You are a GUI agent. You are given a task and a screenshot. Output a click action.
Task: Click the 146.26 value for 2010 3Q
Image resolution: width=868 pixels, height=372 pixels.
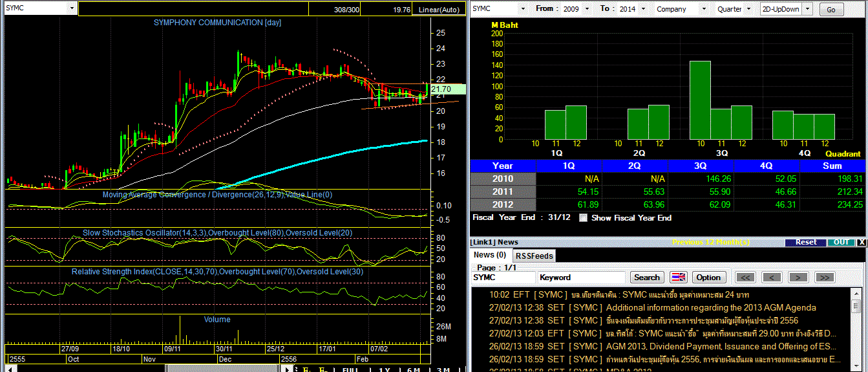tap(717, 179)
